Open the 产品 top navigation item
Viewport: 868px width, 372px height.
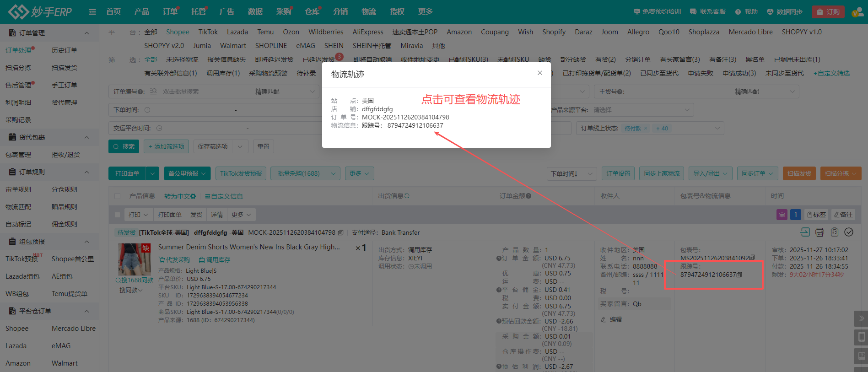142,12
